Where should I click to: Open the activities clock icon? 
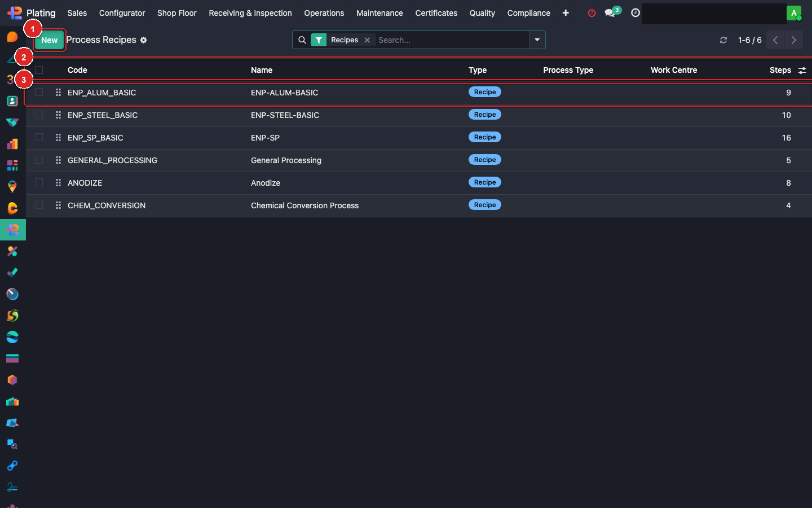pyautogui.click(x=636, y=13)
